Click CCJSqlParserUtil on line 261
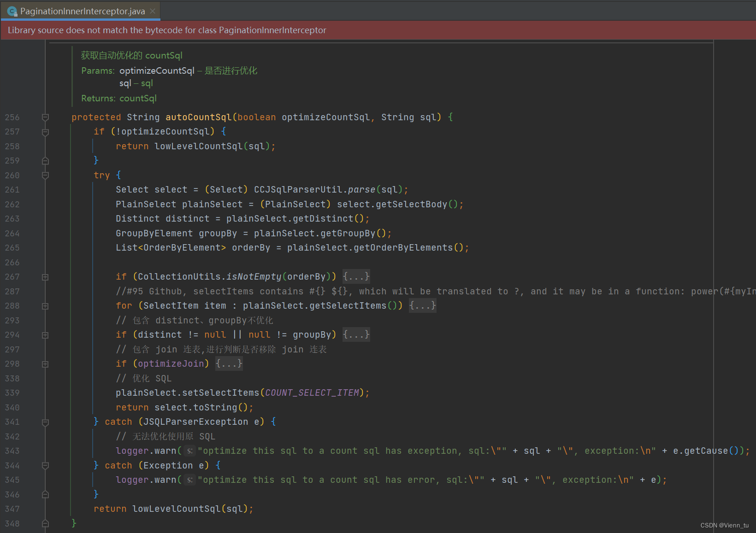The width and height of the screenshot is (756, 533). (x=298, y=189)
